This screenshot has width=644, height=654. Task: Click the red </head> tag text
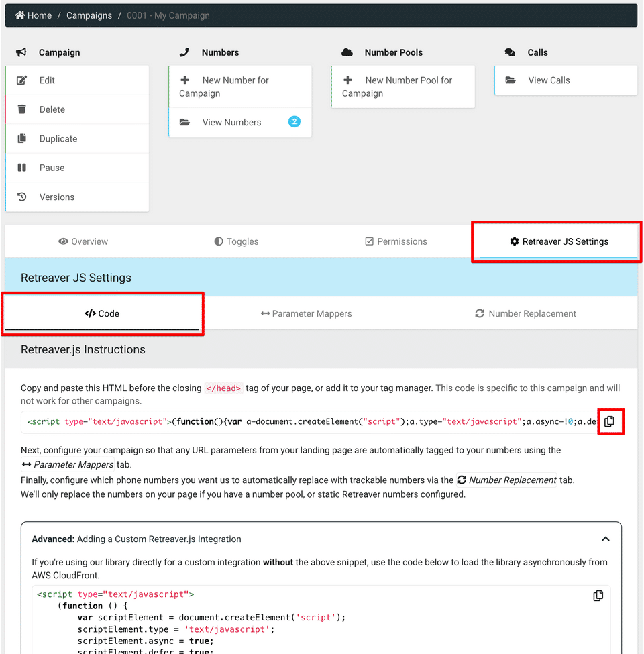(x=223, y=388)
